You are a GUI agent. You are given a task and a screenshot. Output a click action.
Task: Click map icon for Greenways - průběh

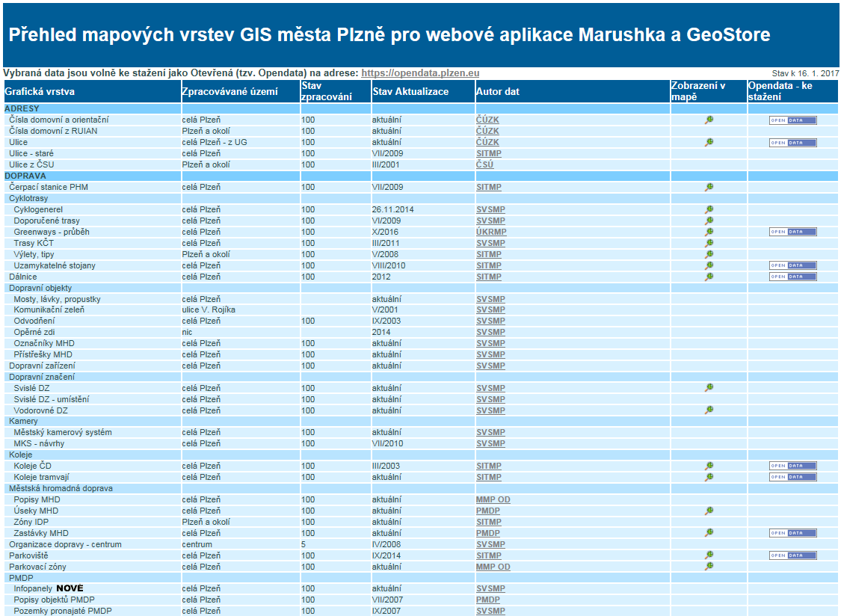click(x=709, y=232)
